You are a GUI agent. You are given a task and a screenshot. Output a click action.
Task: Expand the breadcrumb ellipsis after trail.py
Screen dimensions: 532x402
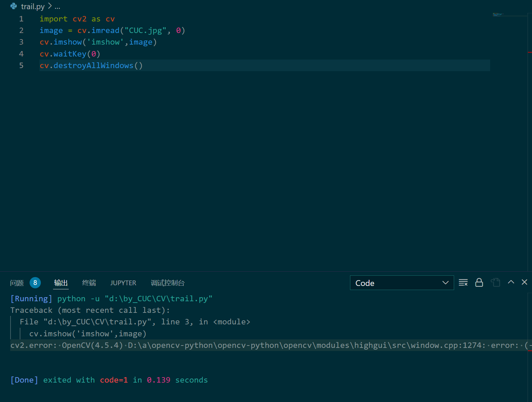pyautogui.click(x=57, y=6)
